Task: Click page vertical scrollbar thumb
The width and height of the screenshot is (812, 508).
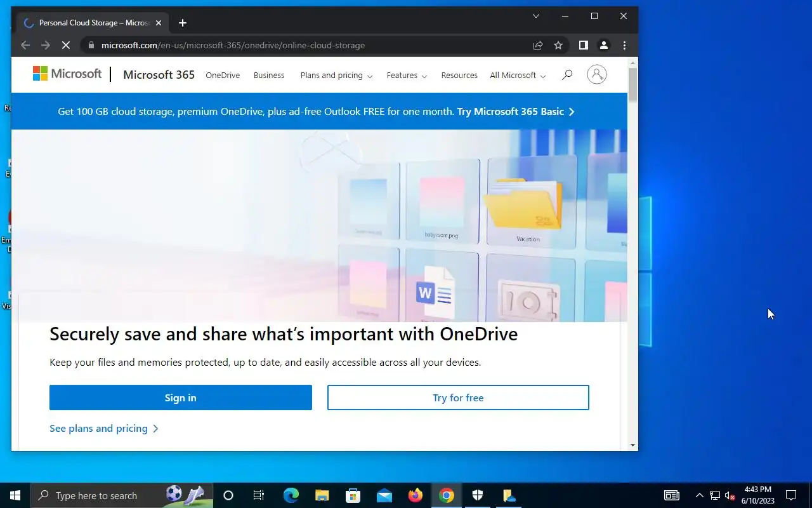Action: (632, 84)
